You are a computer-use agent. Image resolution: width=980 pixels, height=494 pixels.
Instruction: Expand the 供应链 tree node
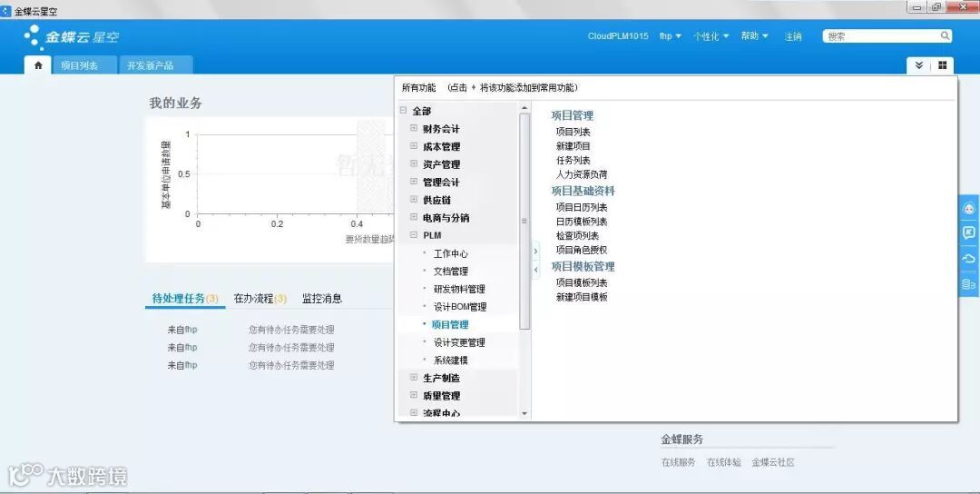[x=413, y=200]
